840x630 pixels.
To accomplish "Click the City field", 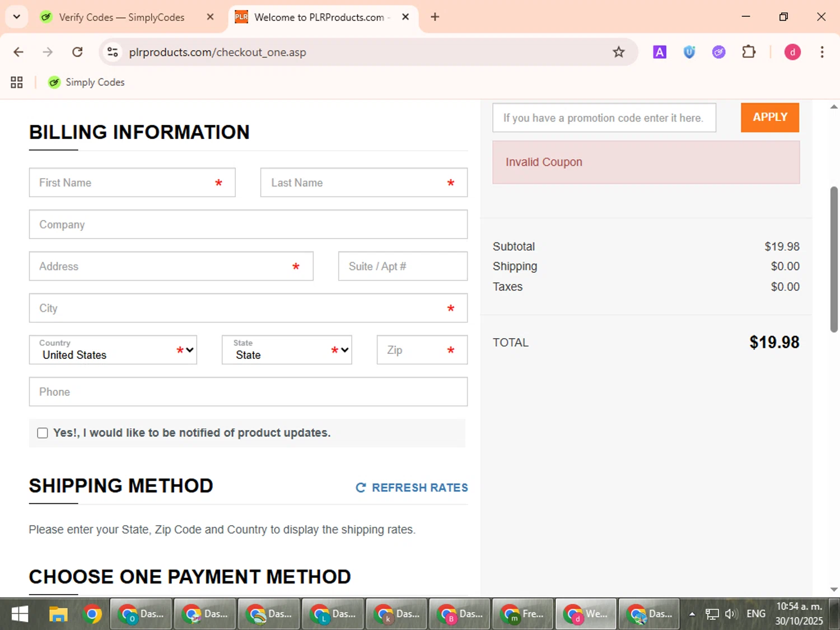I will (248, 308).
